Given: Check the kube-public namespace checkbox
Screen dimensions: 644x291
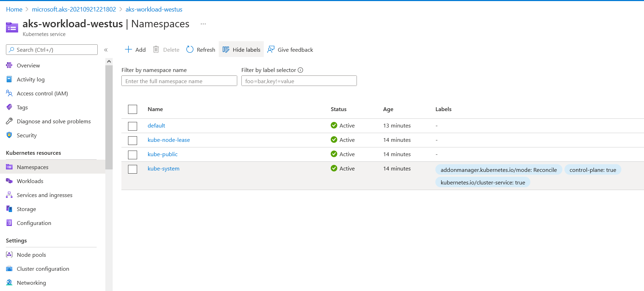Looking at the screenshot, I should 133,155.
